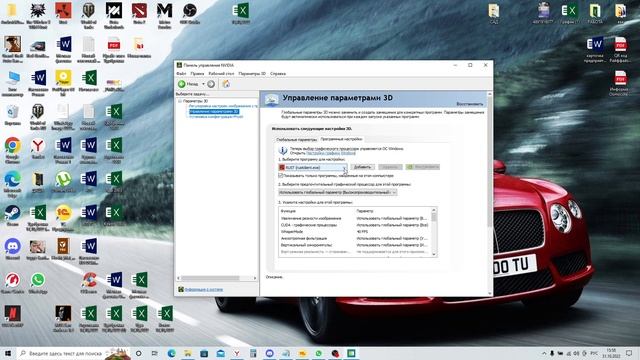Select Recycle Bin desktop icon
This screenshot has height=360, width=640.
point(13,115)
